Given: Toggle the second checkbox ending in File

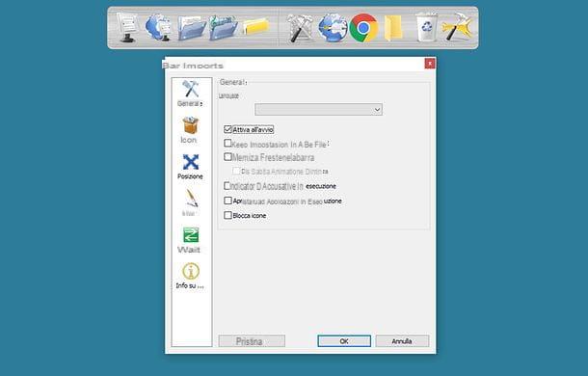Looking at the screenshot, I should [227, 144].
